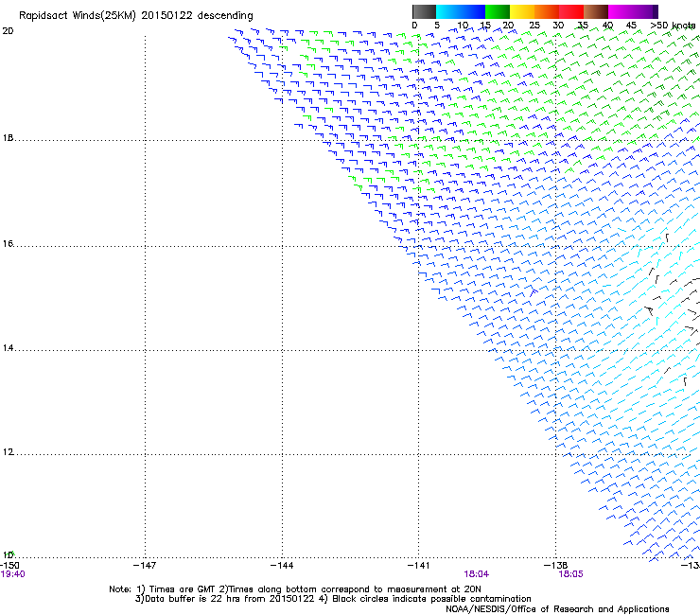This screenshot has height=615, width=700.
Task: Click note 'Times along bottom correspond to measurement at 20N'
Action: click(x=355, y=589)
